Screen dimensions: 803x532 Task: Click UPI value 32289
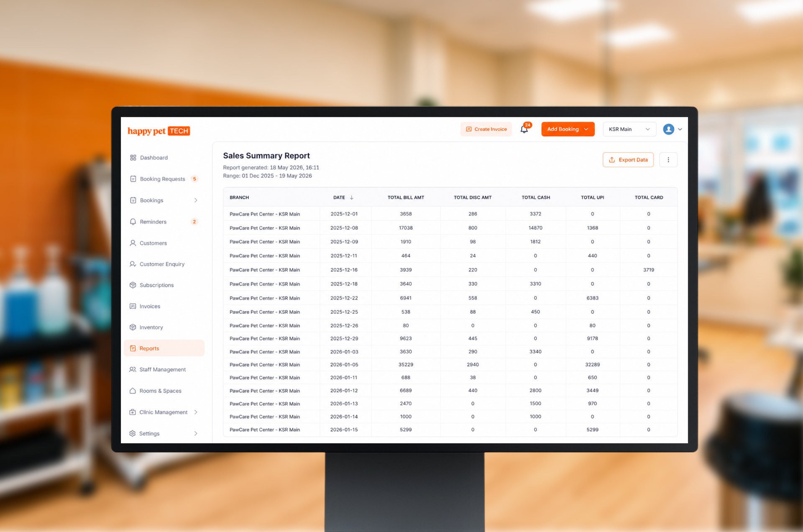592,365
